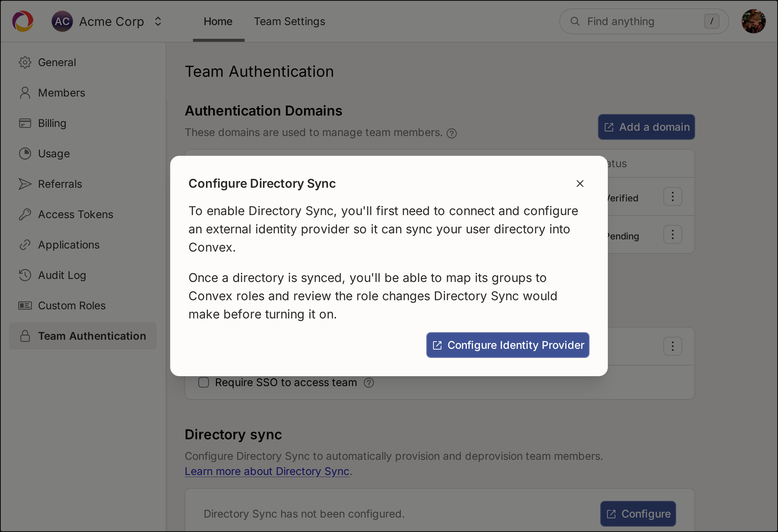Click the General gear icon
778x532 pixels.
25,62
